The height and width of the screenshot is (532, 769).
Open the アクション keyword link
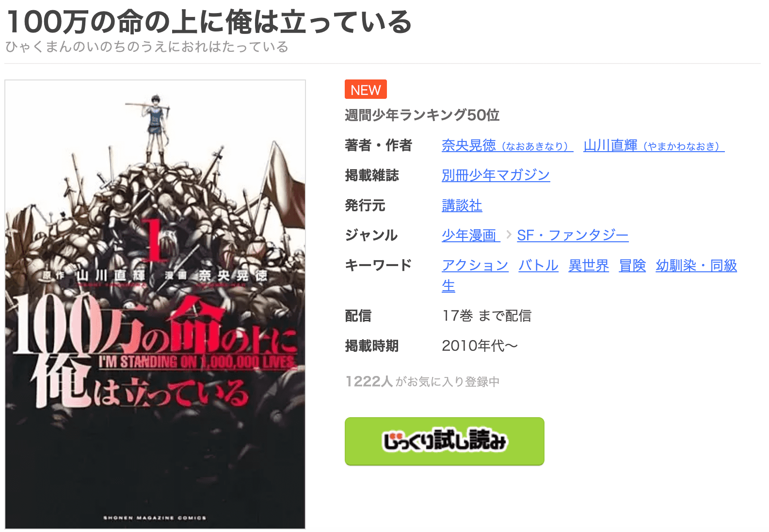point(475,266)
